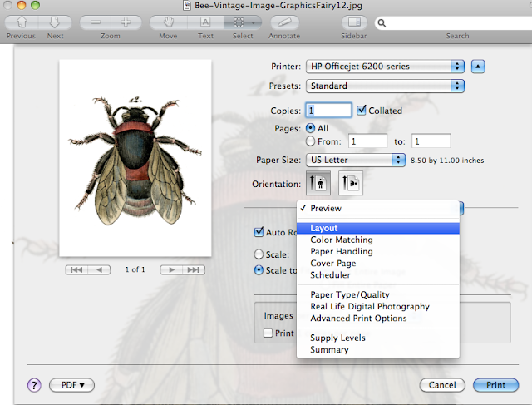Image resolution: width=532 pixels, height=405 pixels.
Task: Select the From page range radio button
Action: pos(311,141)
